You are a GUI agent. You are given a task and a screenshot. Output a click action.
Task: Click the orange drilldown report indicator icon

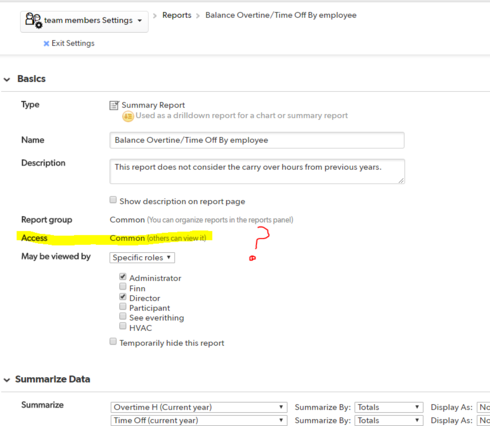(x=128, y=116)
